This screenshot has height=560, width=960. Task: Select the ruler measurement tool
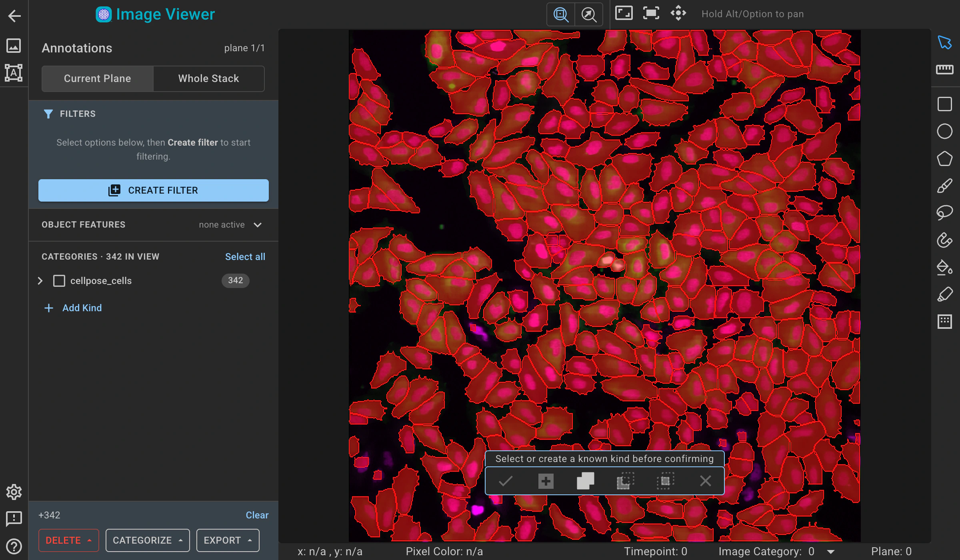click(x=945, y=69)
